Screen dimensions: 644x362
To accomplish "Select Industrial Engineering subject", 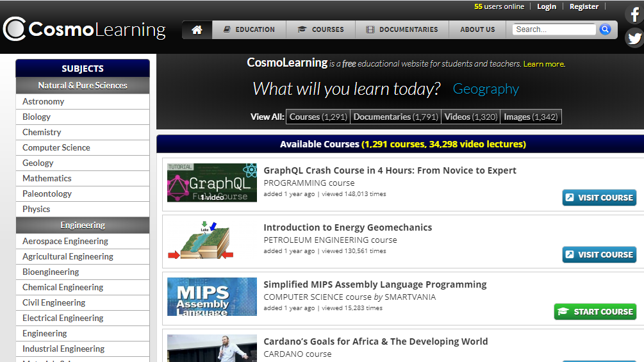I will click(83, 349).
